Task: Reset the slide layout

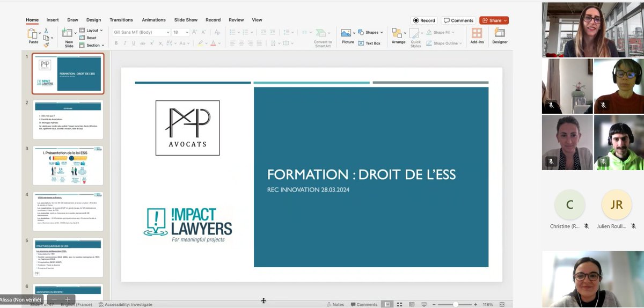Action: tap(88, 38)
